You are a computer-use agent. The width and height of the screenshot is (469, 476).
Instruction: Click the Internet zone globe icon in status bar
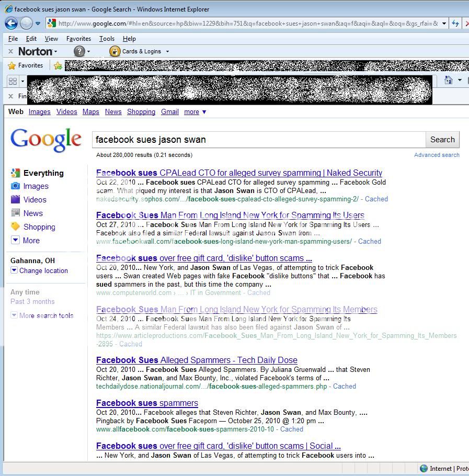click(424, 468)
